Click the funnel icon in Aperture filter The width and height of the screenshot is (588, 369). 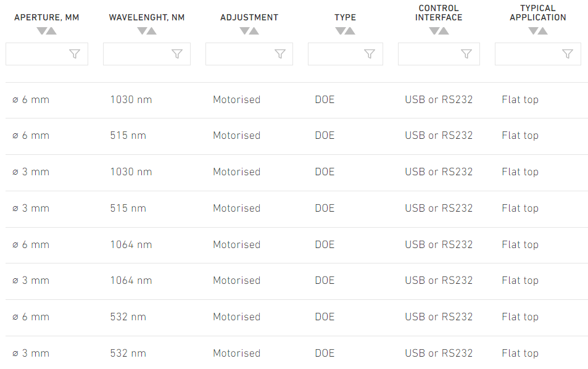pos(75,54)
